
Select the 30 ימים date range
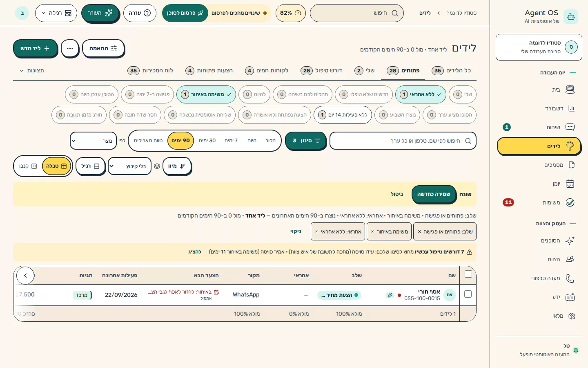click(207, 140)
